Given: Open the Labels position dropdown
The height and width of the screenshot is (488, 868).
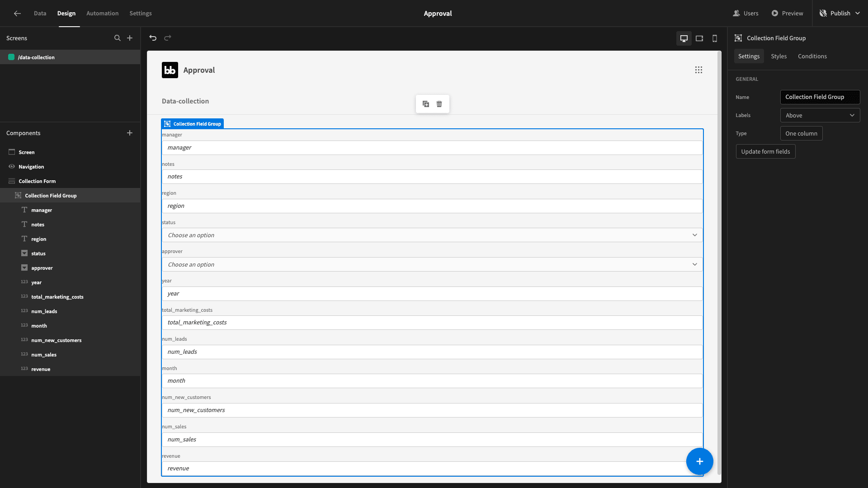Looking at the screenshot, I should coord(820,115).
